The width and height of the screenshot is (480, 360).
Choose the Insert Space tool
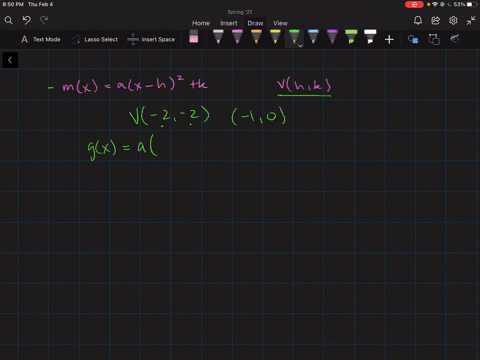click(x=151, y=39)
